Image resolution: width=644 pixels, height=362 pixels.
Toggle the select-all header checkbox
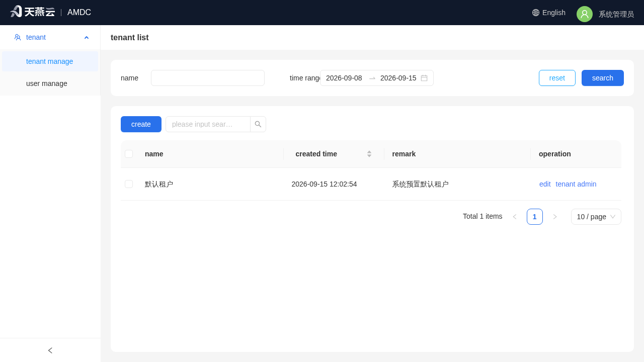(x=129, y=154)
